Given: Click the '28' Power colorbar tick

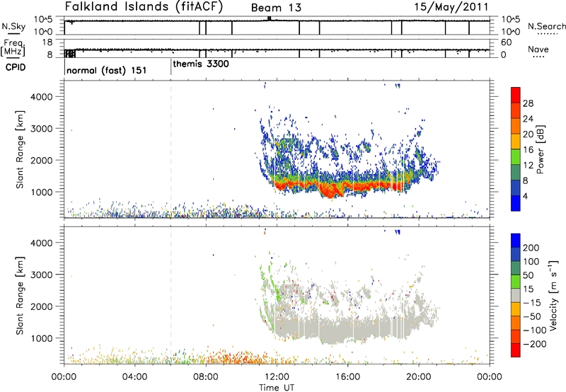Looking at the screenshot, I should (528, 103).
